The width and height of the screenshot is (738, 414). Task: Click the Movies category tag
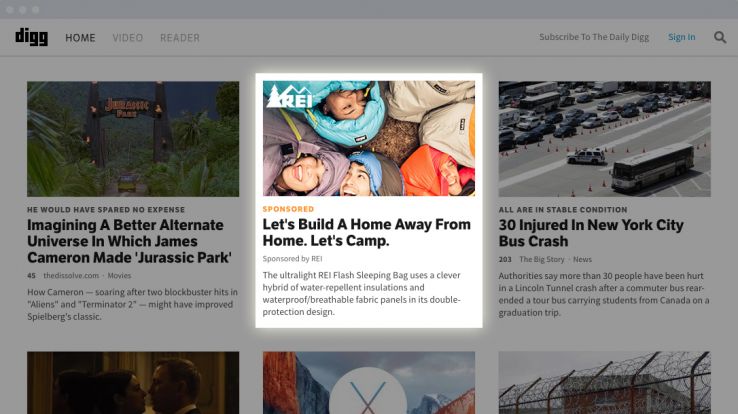point(119,276)
